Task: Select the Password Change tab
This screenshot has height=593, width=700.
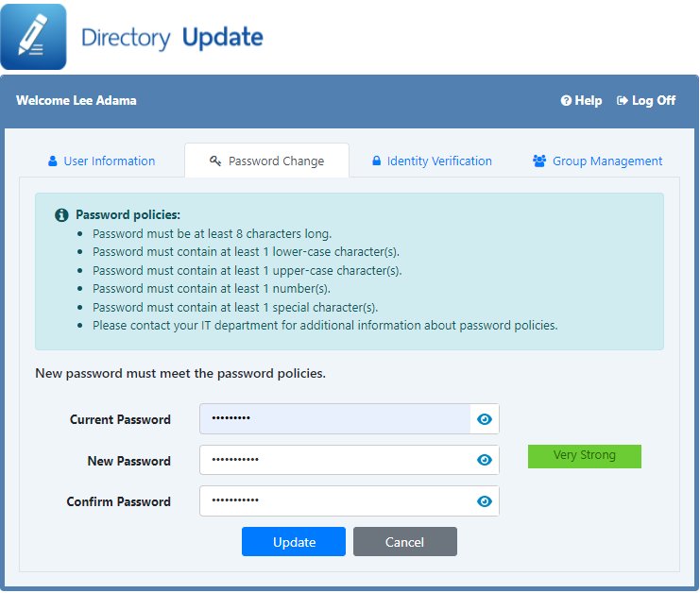Action: [267, 161]
